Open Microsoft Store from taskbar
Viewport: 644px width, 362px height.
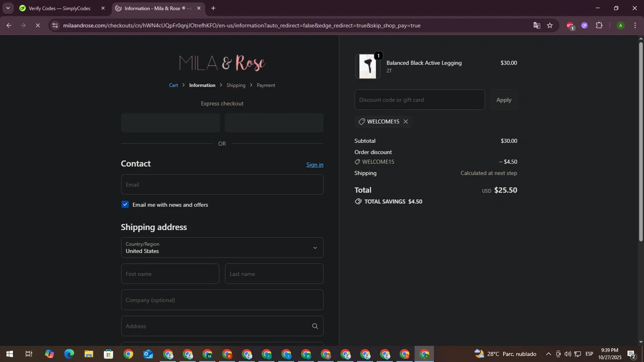(109, 354)
